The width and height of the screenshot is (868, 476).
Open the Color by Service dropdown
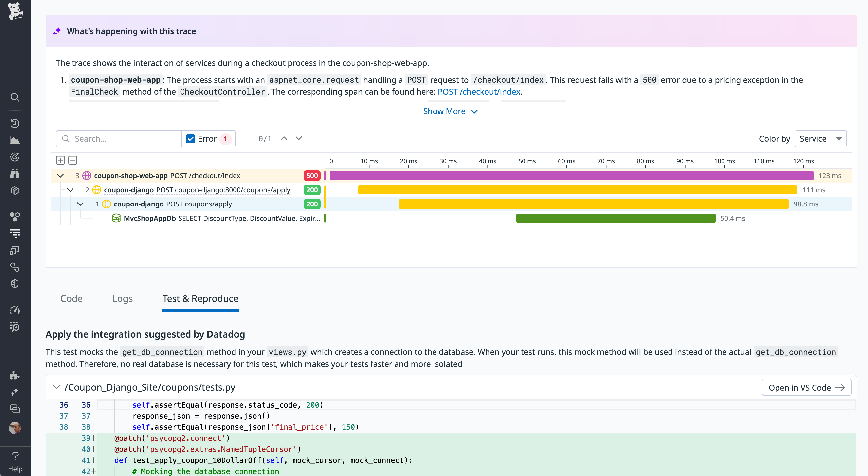[820, 138]
